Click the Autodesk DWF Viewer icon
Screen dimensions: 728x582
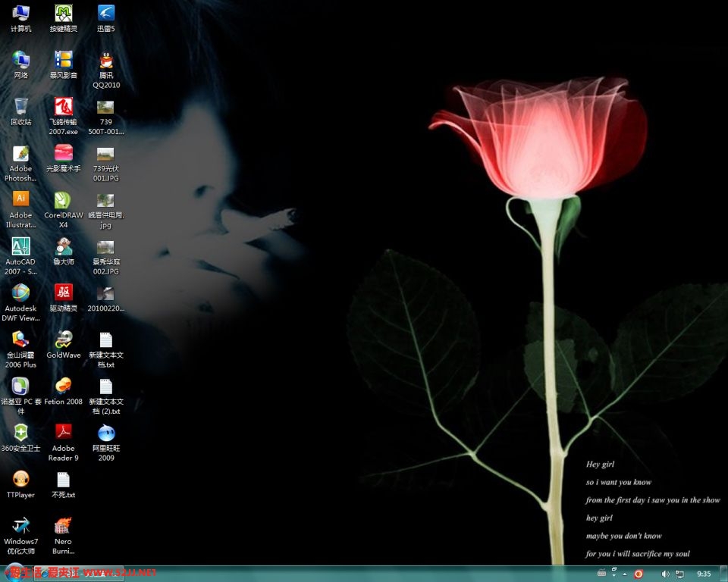tap(20, 293)
